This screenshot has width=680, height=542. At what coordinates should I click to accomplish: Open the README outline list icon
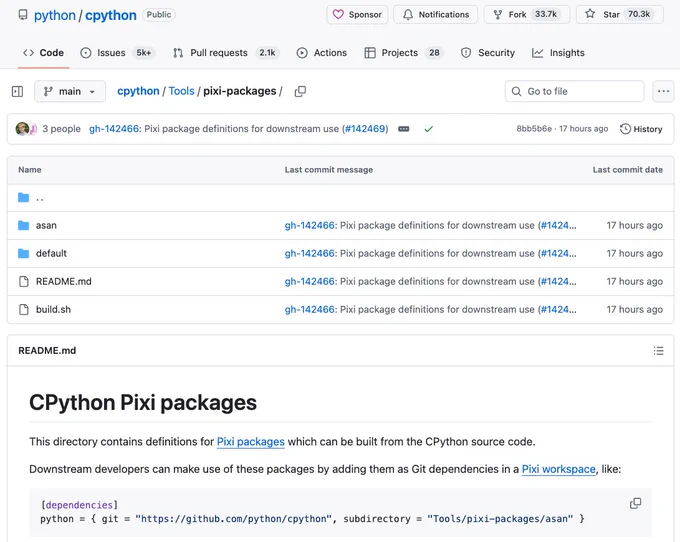pyautogui.click(x=658, y=351)
